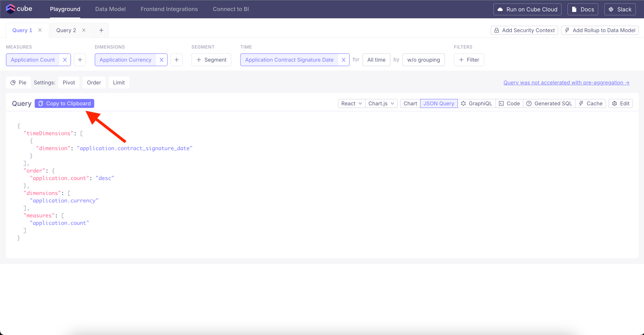The width and height of the screenshot is (644, 335).
Task: Remove the Application Count measure
Action: point(65,60)
